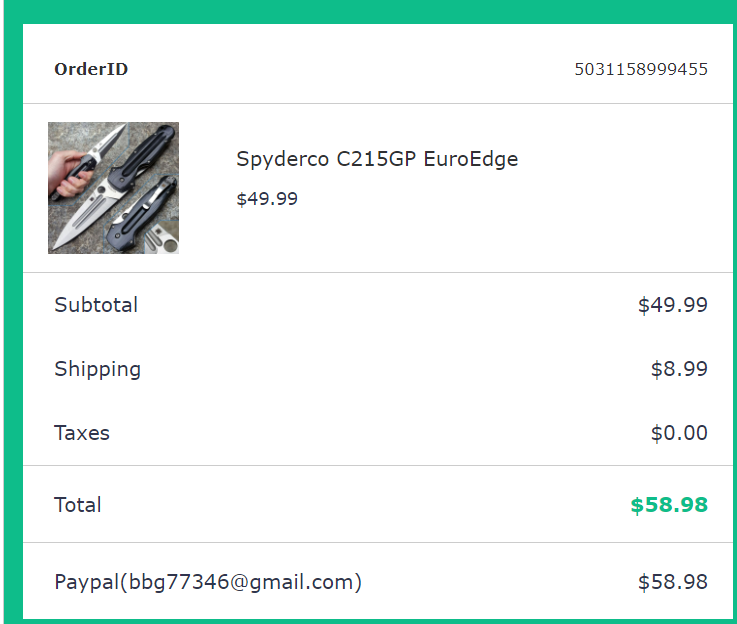The width and height of the screenshot is (737, 624).
Task: Click the Shipping label
Action: point(97,369)
